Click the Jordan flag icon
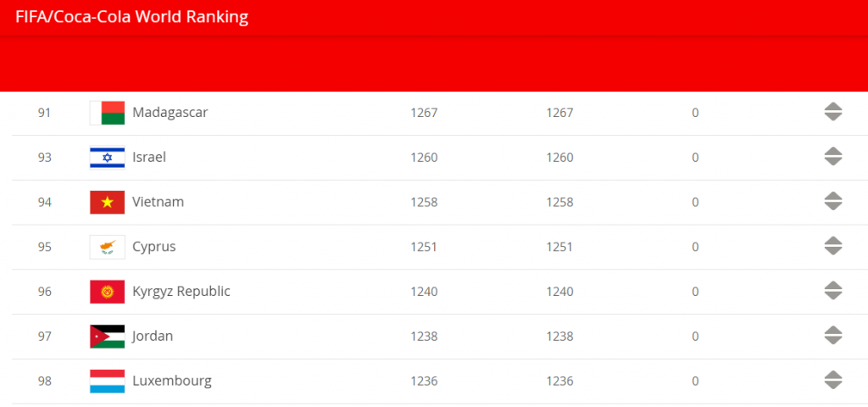 click(x=107, y=337)
